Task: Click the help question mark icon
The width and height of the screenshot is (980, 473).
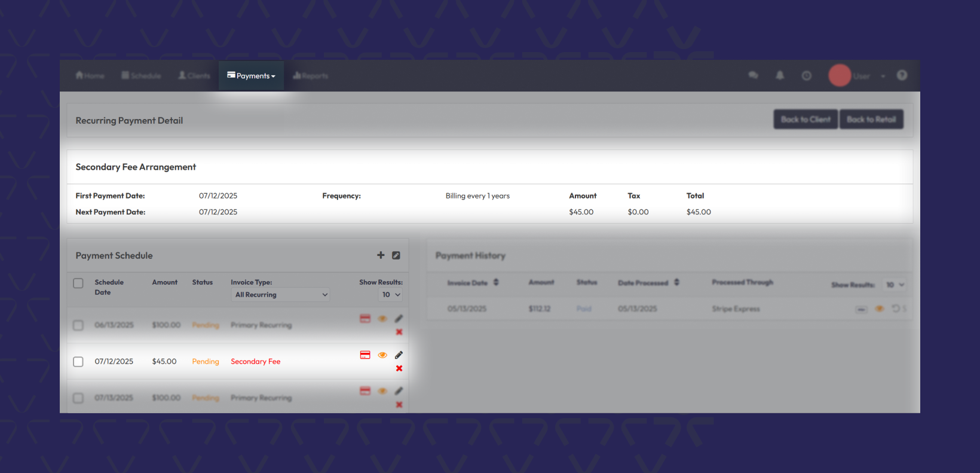Action: [x=902, y=75]
